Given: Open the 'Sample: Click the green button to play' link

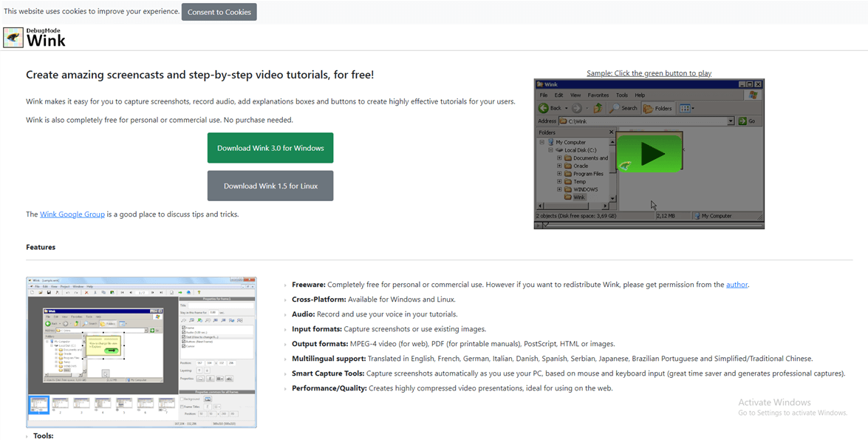Looking at the screenshot, I should [x=649, y=73].
